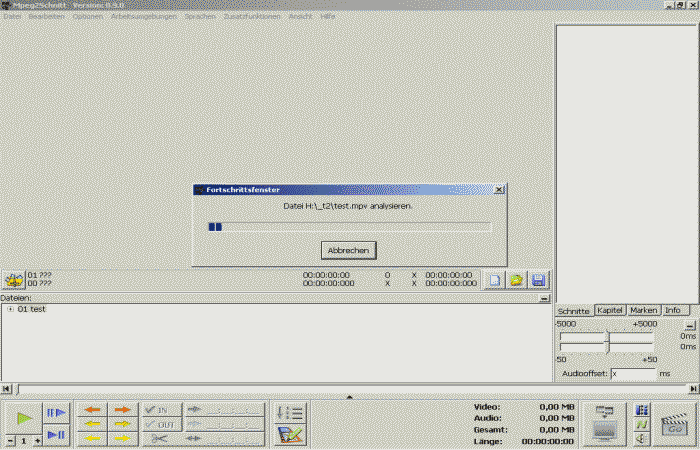Image resolution: width=700 pixels, height=450 pixels.
Task: Click the speaker audio icon
Action: tap(641, 438)
